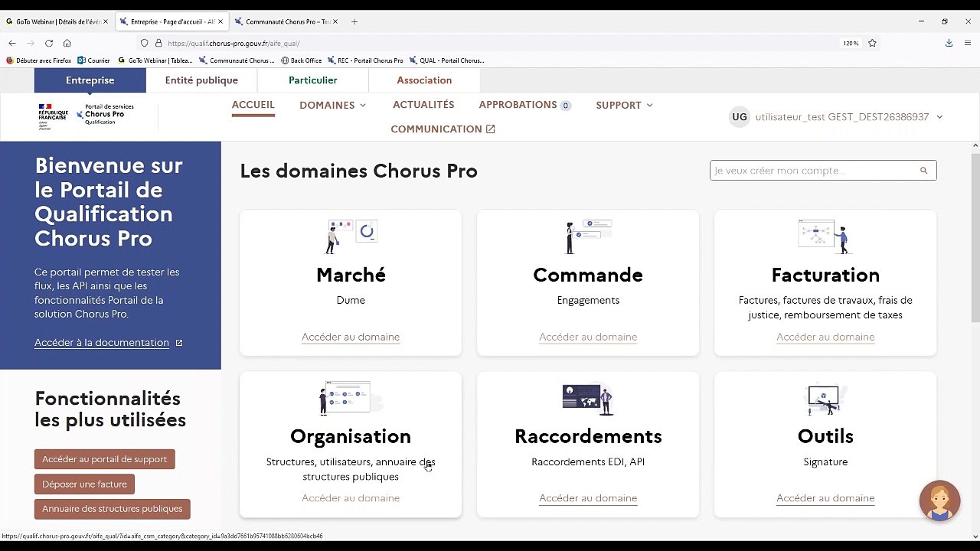This screenshot has width=980, height=551.
Task: Open the Back Office bookmark
Action: [302, 60]
